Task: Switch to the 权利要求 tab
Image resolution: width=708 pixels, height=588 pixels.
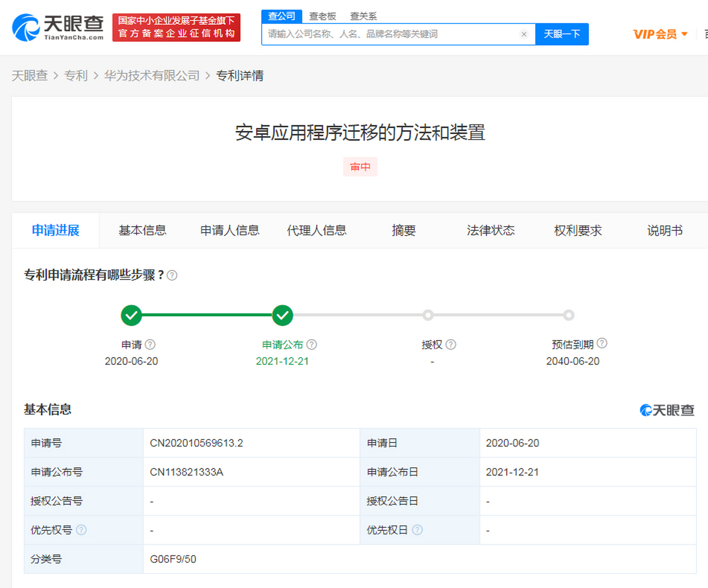Action: click(x=578, y=231)
